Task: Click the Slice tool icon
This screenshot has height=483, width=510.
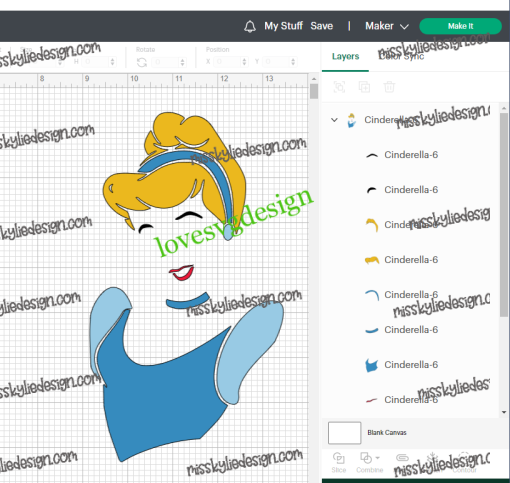Action: pyautogui.click(x=339, y=458)
